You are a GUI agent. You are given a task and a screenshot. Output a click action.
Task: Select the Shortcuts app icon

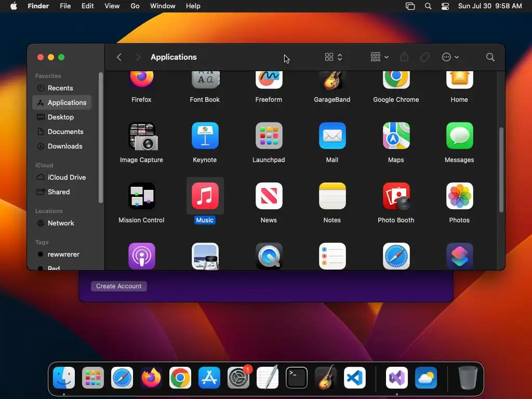[x=459, y=256]
